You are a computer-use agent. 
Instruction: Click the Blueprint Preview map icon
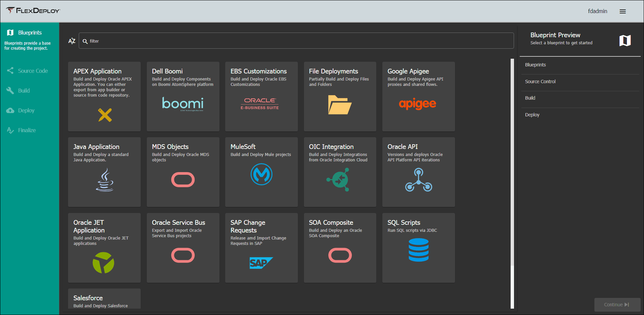(625, 41)
